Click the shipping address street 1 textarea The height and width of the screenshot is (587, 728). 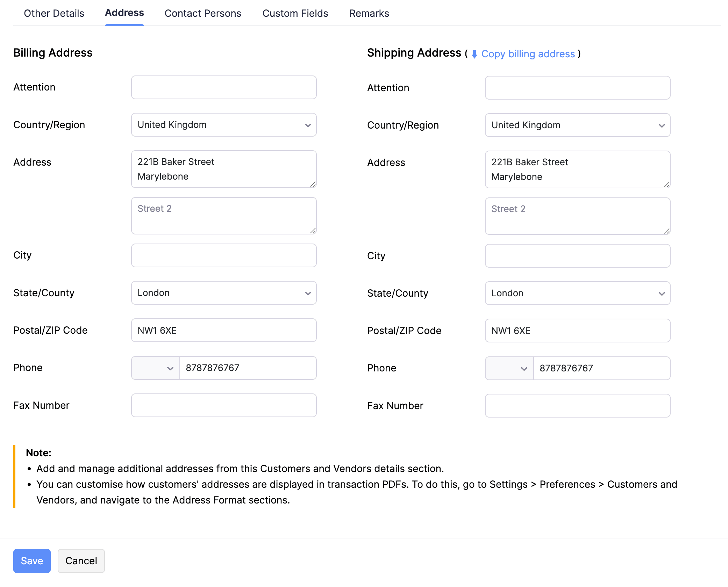(578, 169)
